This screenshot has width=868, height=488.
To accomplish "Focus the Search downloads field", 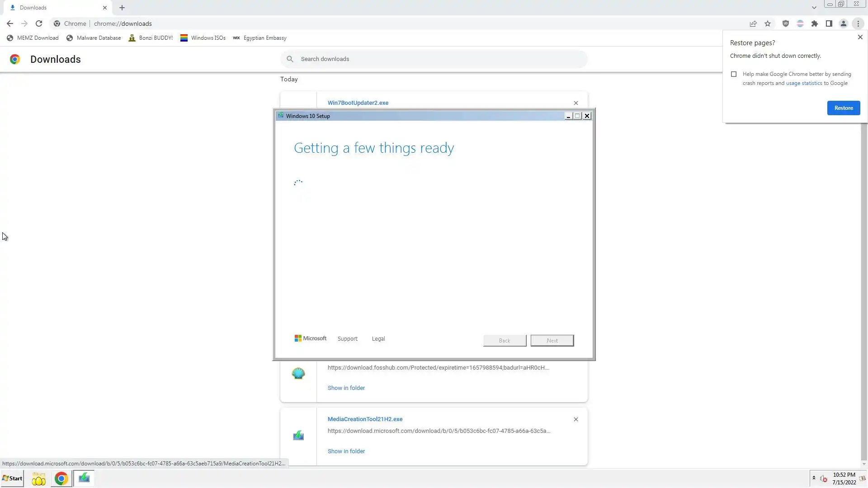I will tap(434, 59).
